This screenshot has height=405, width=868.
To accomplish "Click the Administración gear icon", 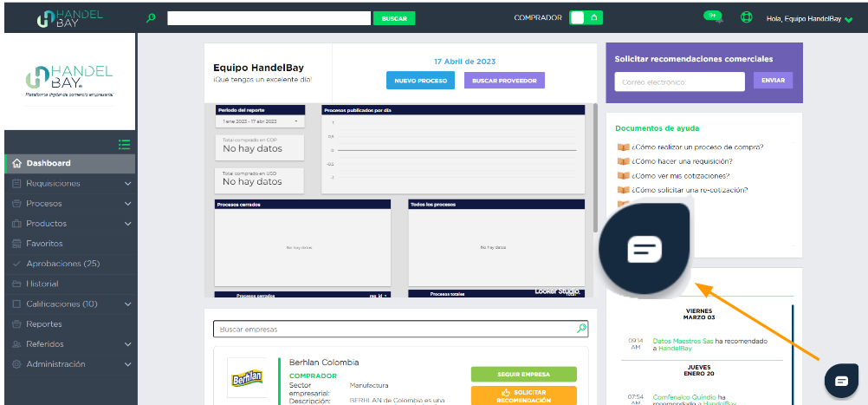I will tap(16, 364).
